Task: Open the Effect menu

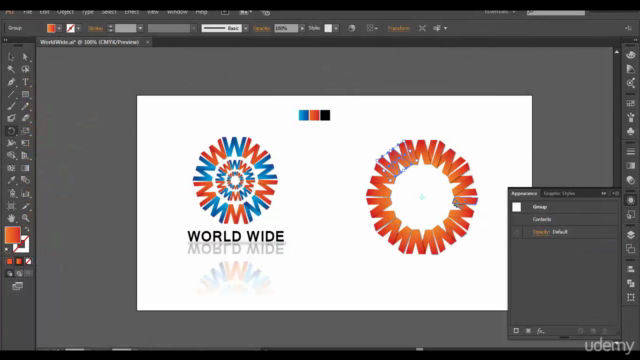Action: pos(131,12)
